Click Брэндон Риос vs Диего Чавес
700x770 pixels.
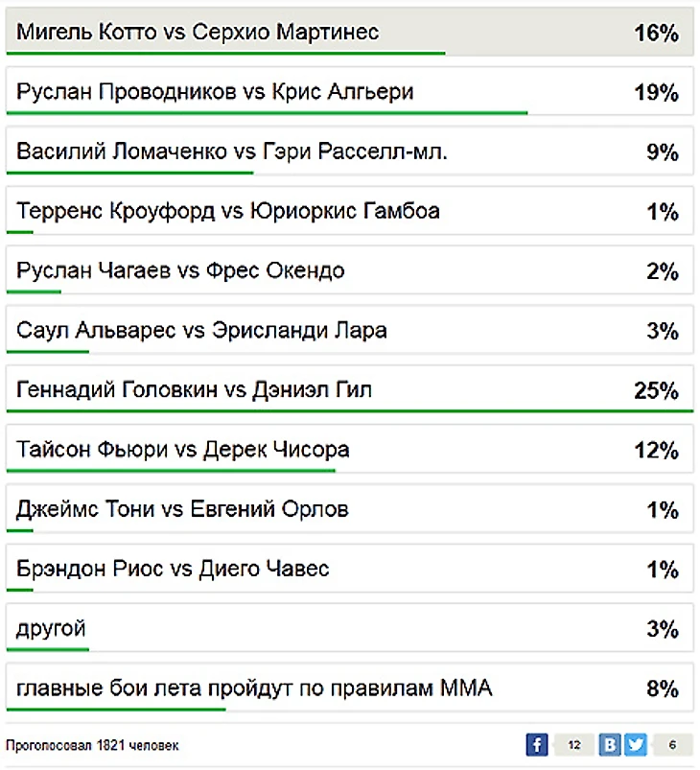[x=173, y=569]
